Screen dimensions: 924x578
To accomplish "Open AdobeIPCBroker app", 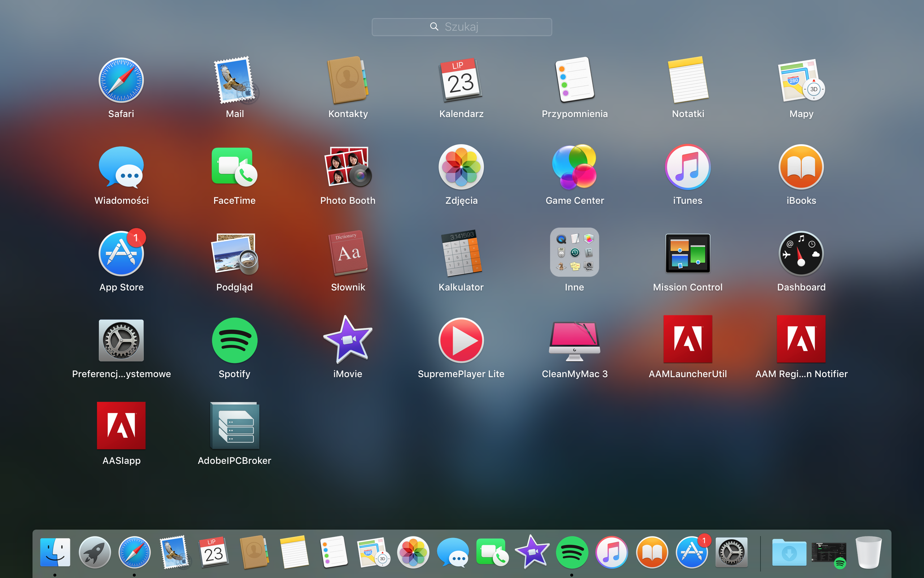I will pos(235,426).
